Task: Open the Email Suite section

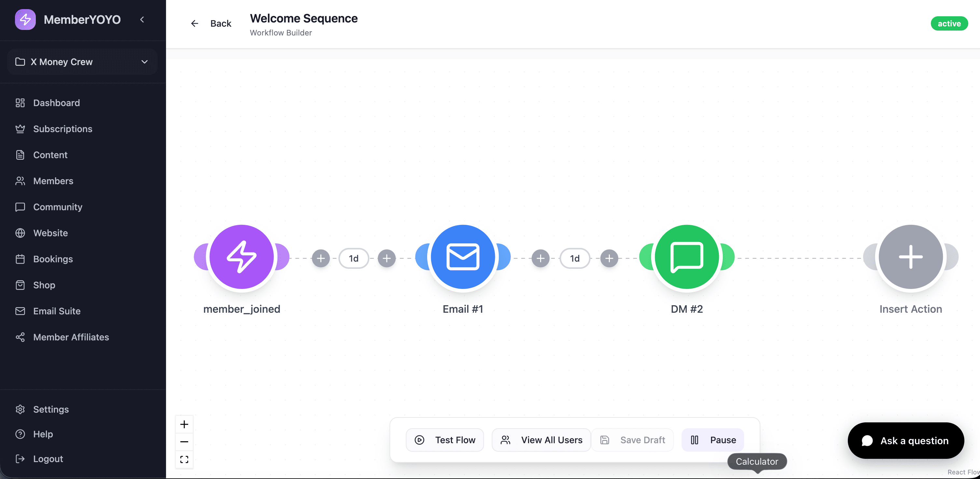Action: click(56, 310)
